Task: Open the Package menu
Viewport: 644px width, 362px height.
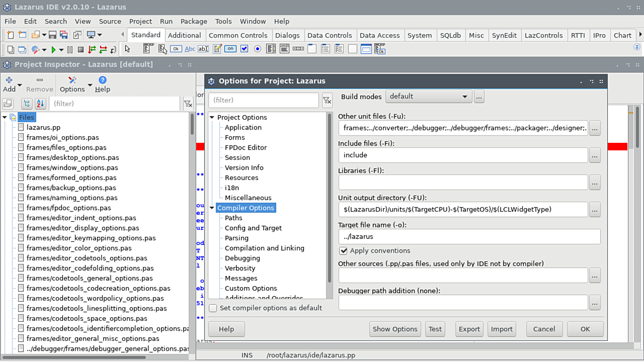Action: (194, 21)
